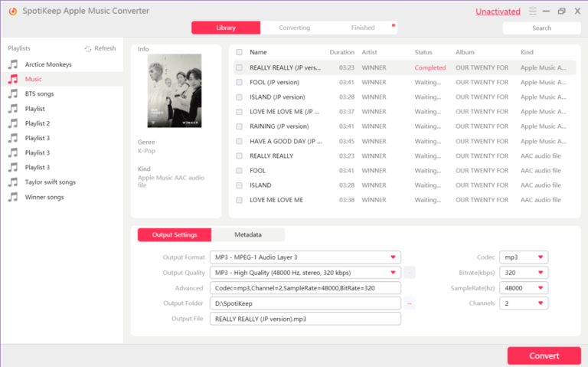Click the small button beside Output Quality

click(x=409, y=273)
